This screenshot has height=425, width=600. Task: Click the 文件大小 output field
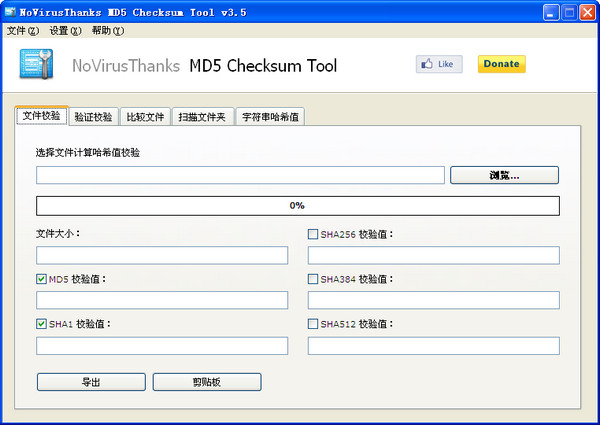pyautogui.click(x=162, y=255)
